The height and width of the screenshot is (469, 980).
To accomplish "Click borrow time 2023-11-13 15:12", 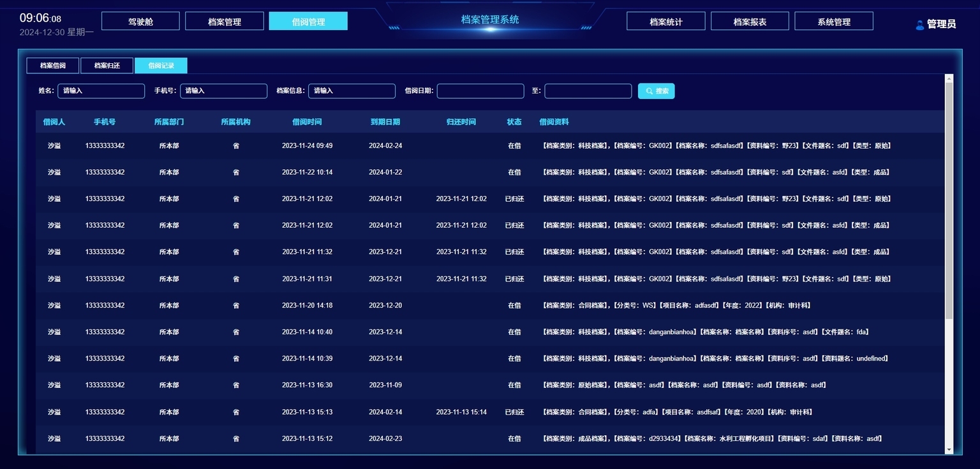I will coord(307,439).
